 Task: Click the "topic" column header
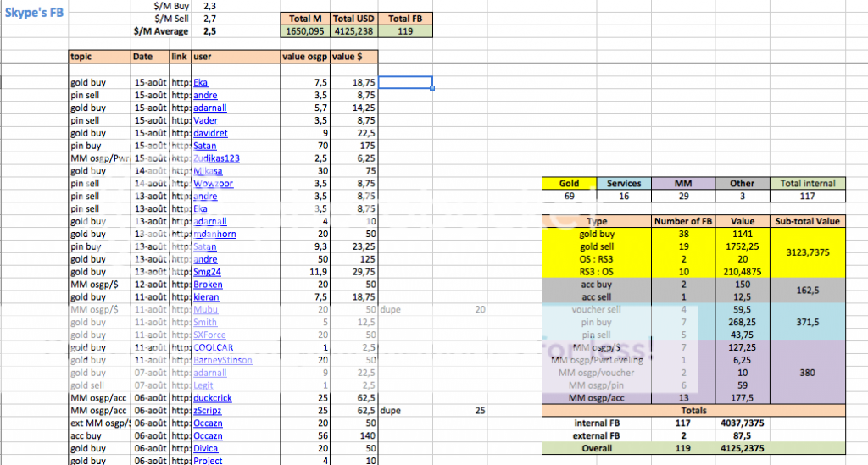pos(100,57)
